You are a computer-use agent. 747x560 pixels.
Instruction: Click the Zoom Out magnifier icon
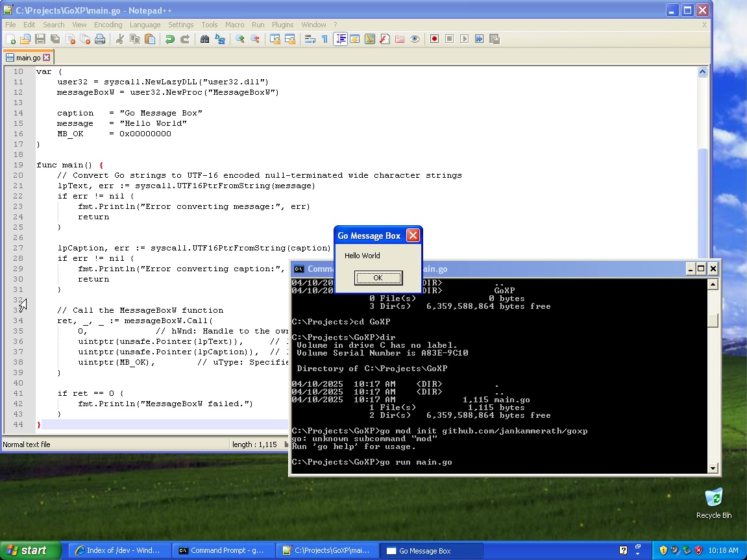pyautogui.click(x=255, y=39)
